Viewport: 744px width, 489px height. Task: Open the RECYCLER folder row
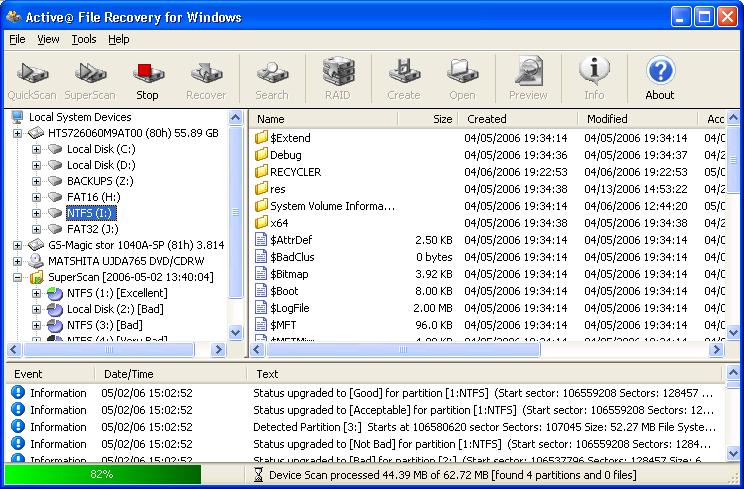(x=295, y=172)
